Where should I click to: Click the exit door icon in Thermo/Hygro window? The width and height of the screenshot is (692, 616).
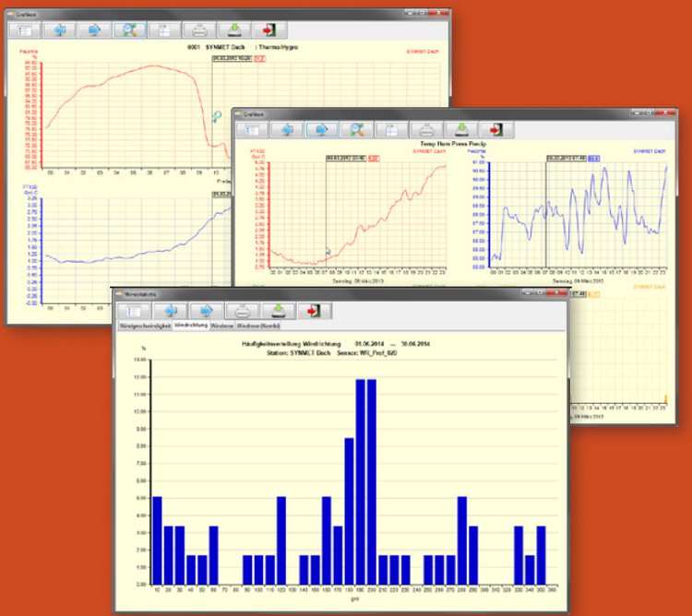[268, 29]
